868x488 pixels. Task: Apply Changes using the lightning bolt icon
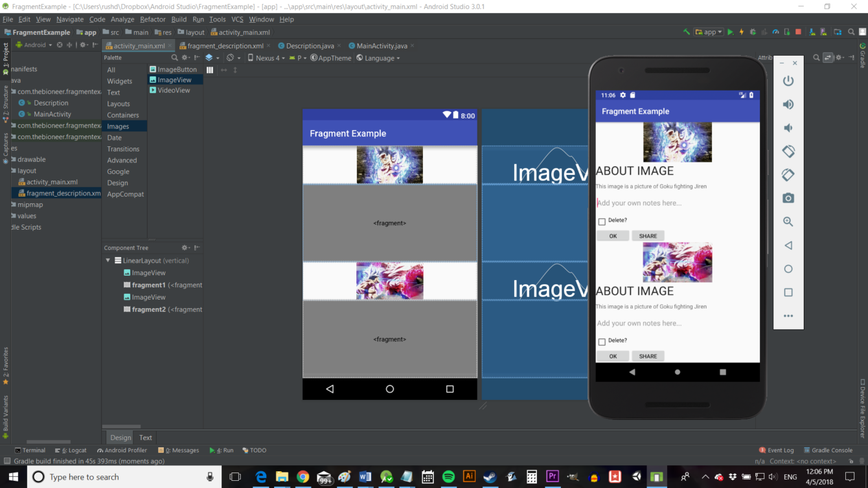tap(742, 31)
